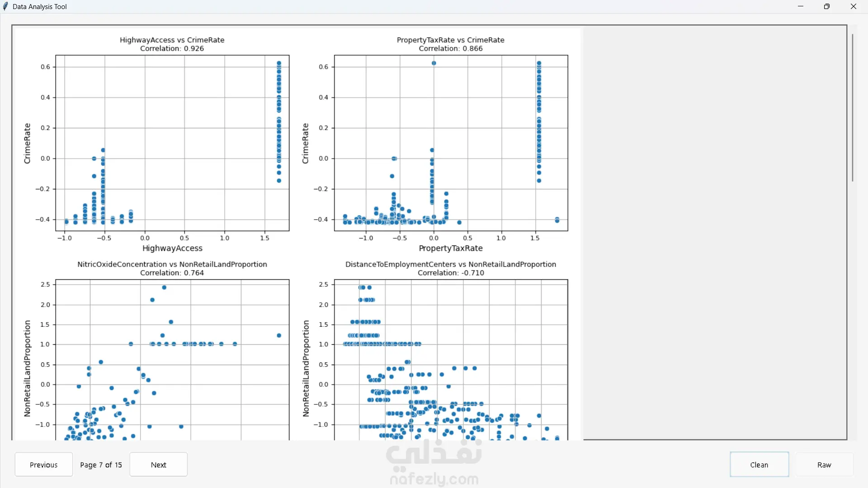
Task: Switch to Raw data view
Action: click(x=824, y=465)
